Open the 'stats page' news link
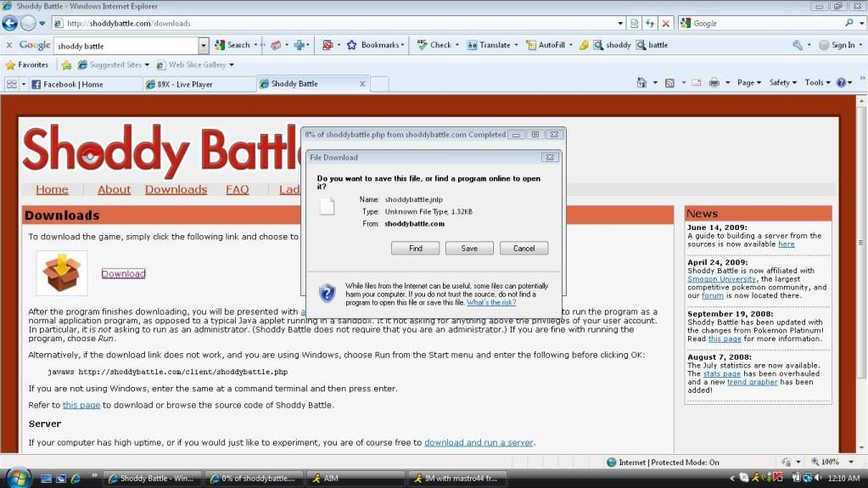The width and height of the screenshot is (868, 488). tap(722, 374)
